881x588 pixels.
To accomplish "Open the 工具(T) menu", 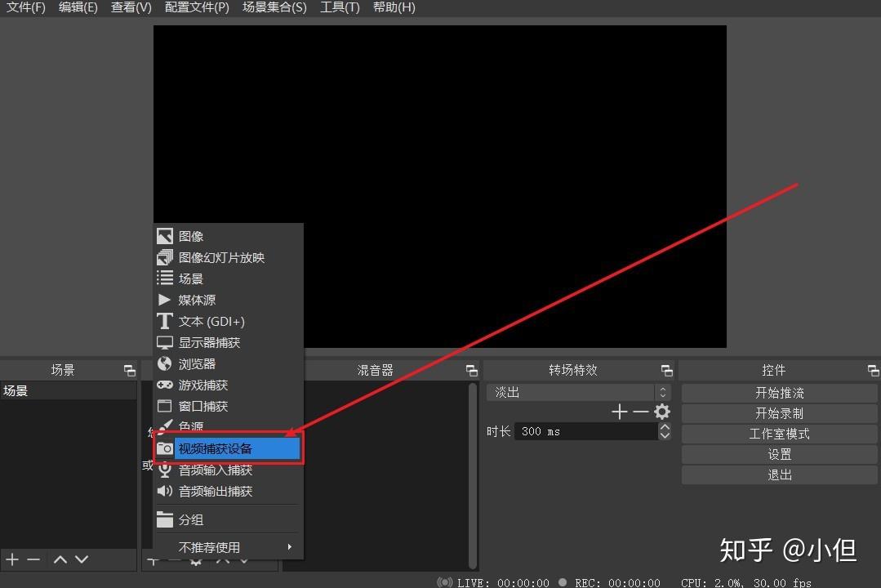I will 340,7.
